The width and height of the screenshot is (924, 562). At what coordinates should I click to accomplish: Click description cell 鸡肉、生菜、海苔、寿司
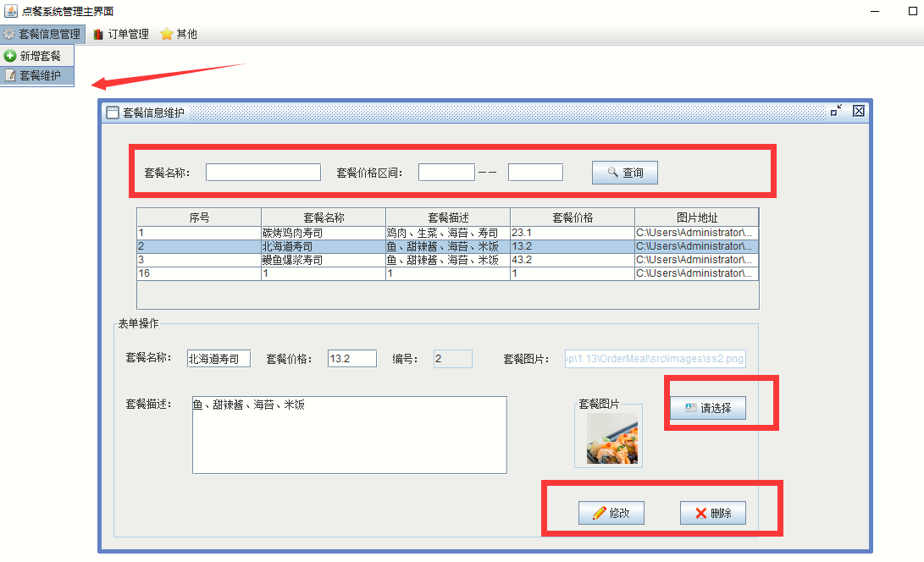(448, 233)
